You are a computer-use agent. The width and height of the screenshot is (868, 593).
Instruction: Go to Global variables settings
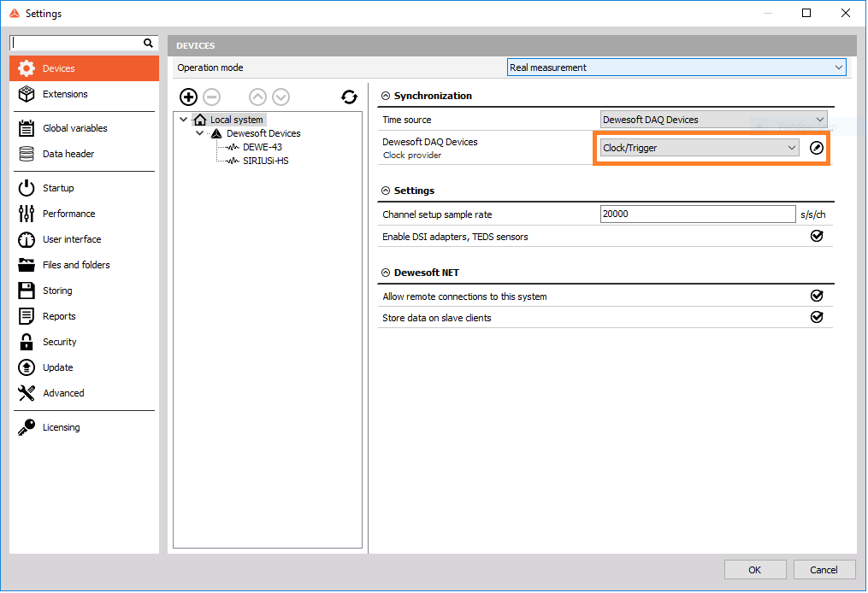[x=84, y=128]
